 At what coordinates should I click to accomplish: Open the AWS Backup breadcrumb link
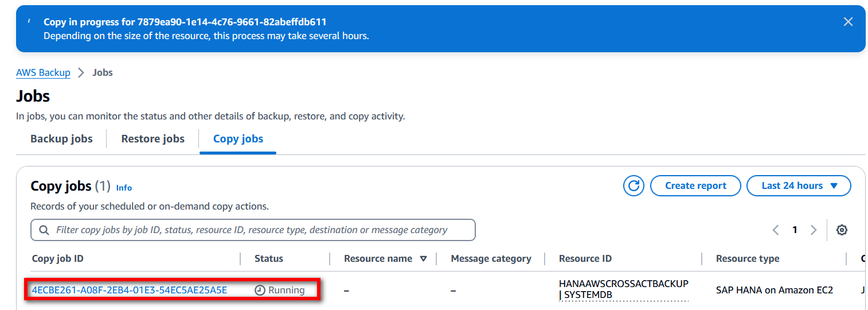point(43,72)
